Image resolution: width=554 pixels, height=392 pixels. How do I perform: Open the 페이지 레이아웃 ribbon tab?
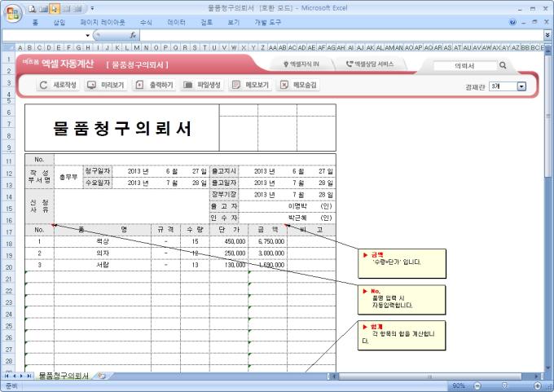(x=103, y=23)
